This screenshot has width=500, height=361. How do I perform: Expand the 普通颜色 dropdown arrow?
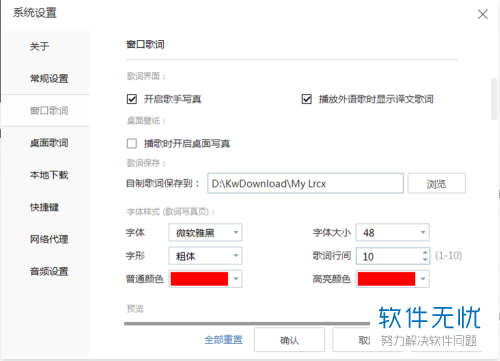tap(236, 279)
